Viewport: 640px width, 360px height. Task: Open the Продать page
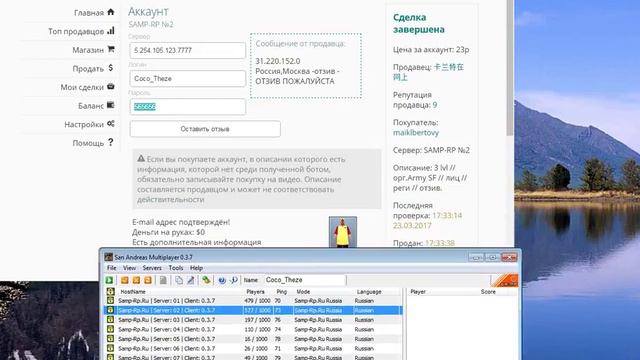pyautogui.click(x=88, y=69)
